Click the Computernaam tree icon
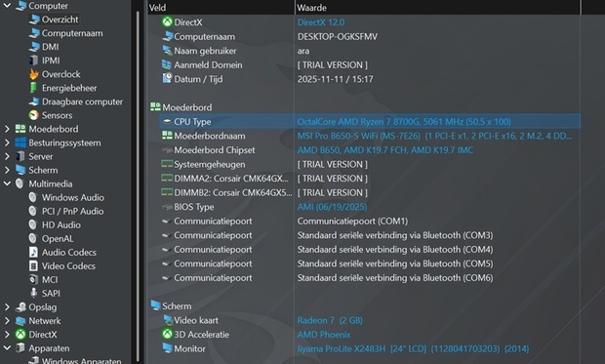Screen dimensions: 605x364 pyautogui.click(x=34, y=33)
